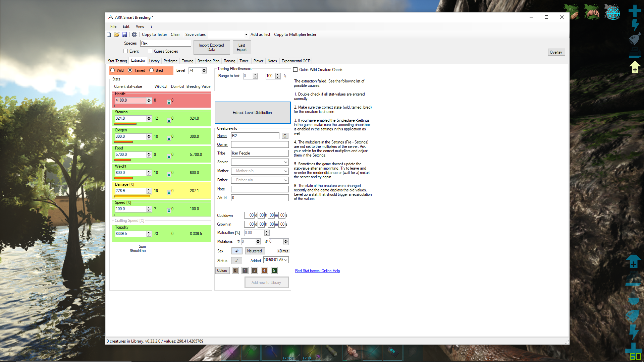The width and height of the screenshot is (644, 362).
Task: Enable the Event checkbox
Action: pyautogui.click(x=126, y=51)
